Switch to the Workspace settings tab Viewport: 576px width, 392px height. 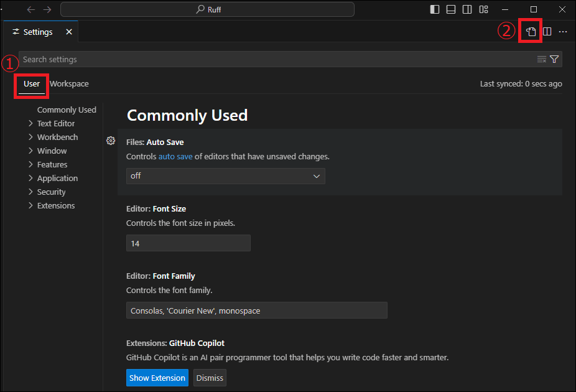click(x=69, y=84)
